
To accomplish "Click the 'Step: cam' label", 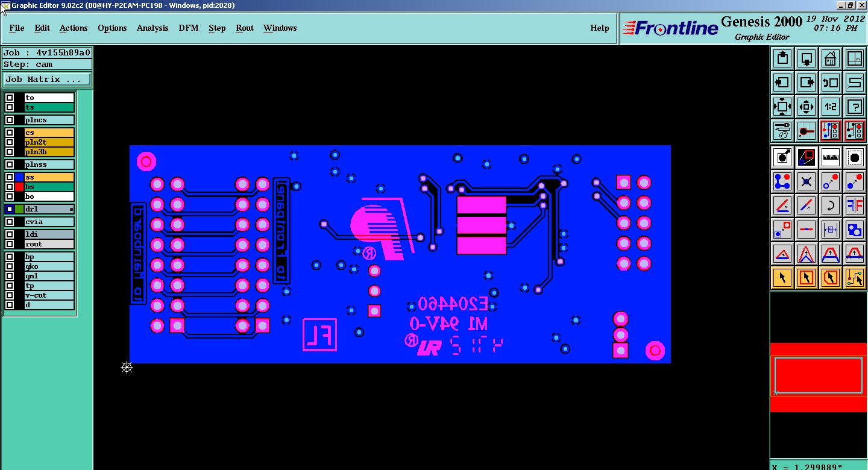I will 47,64.
